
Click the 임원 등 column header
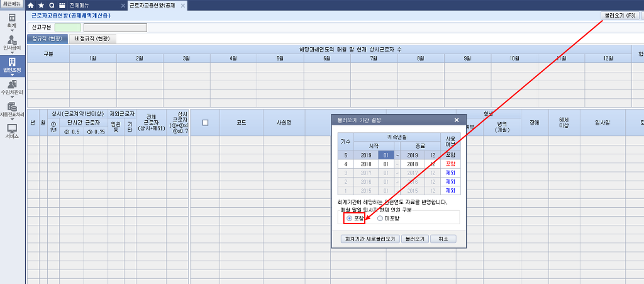116,127
